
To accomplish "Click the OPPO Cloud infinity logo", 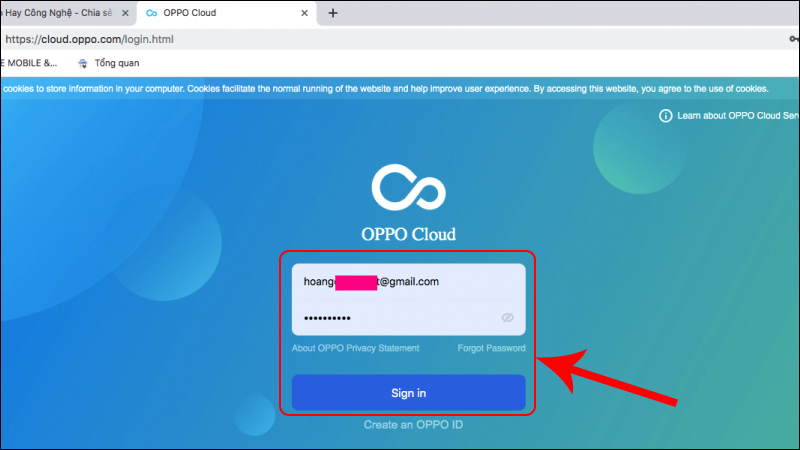I will [x=408, y=187].
